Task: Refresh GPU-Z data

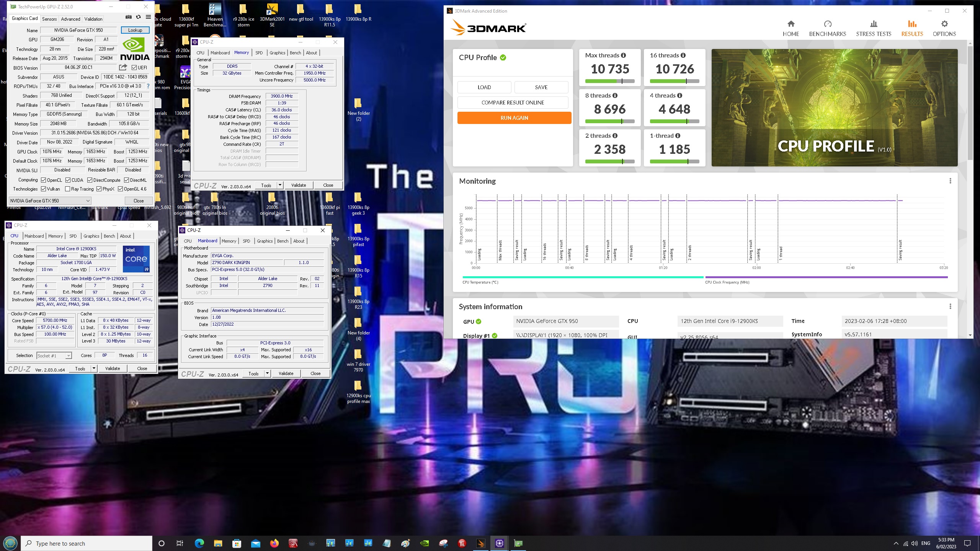Action: tap(138, 17)
